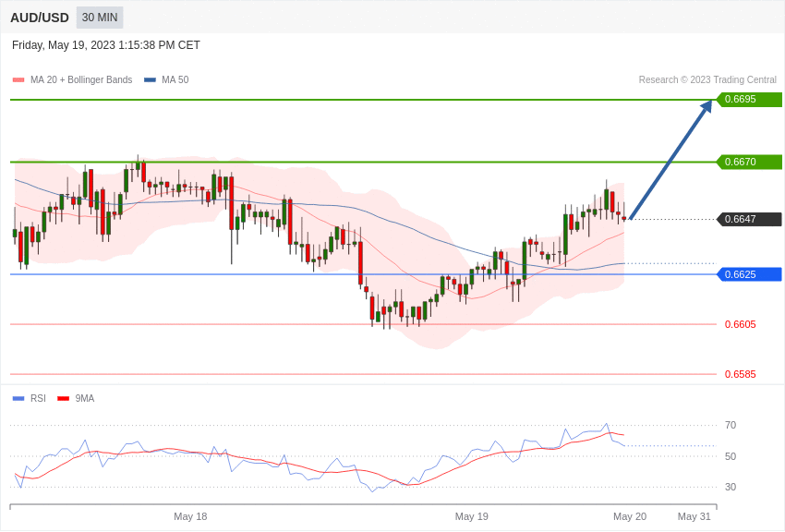Click the MA 50 legend color swatch
Viewport: 785px width, 532px height.
click(150, 80)
